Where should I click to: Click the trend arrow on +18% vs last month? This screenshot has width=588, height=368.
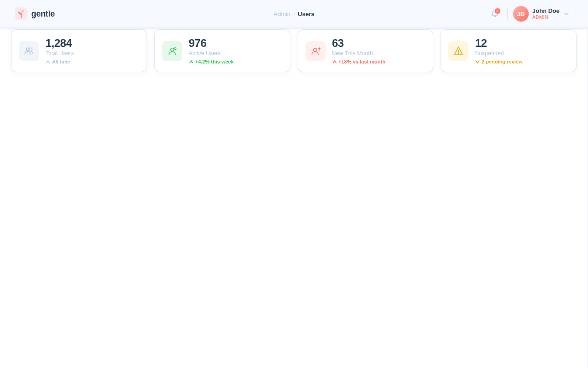(334, 62)
